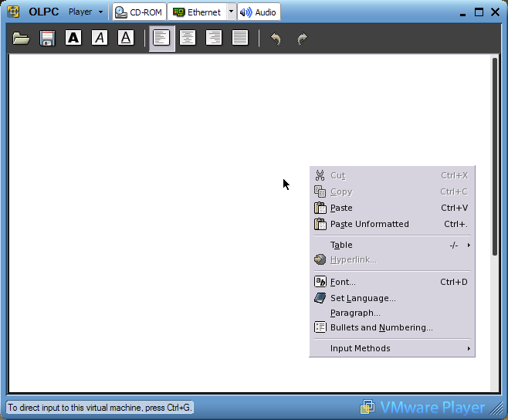This screenshot has width=508, height=420.
Task: Minimize the OLPC VMware window
Action: (462, 13)
